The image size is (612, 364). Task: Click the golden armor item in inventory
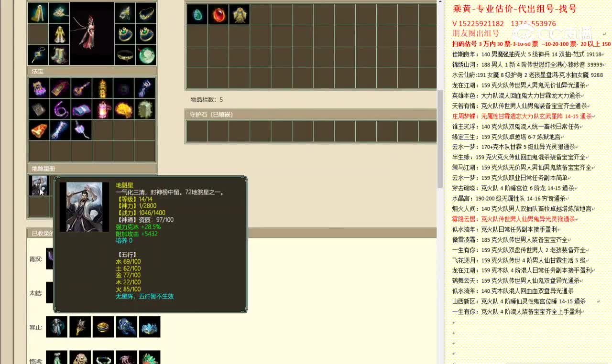coord(239,15)
